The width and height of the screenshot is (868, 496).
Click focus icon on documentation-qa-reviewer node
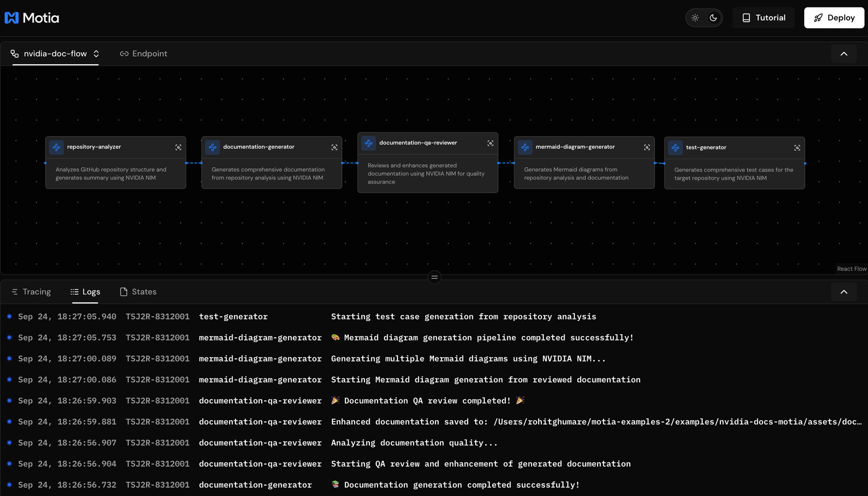tap(490, 143)
